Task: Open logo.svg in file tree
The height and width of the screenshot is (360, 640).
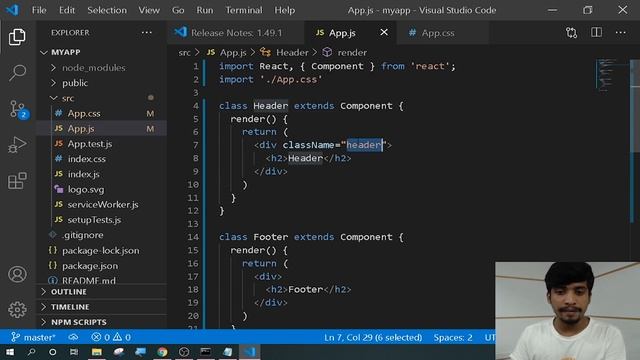Action: [x=86, y=190]
